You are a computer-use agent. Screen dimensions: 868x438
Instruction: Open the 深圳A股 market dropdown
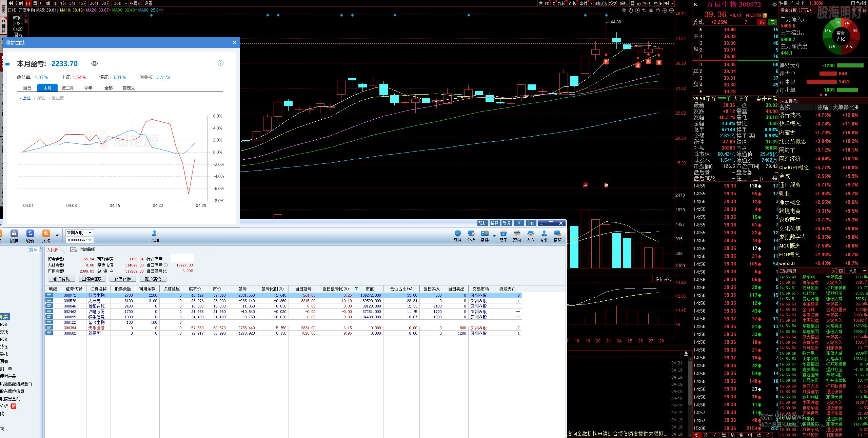(80, 233)
